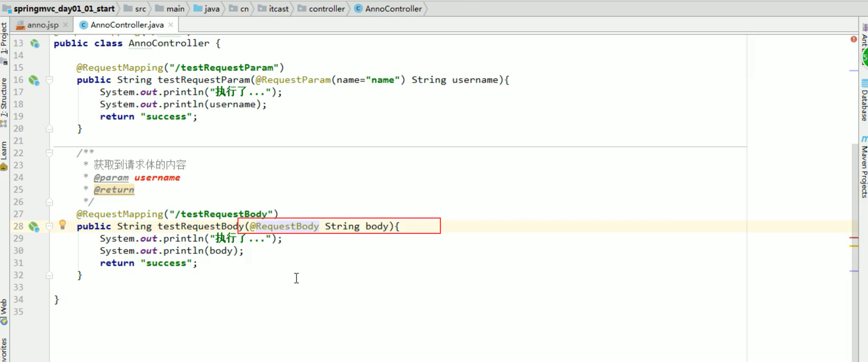Click the fold end marker on line 32
The height and width of the screenshot is (362, 868).
[50, 275]
